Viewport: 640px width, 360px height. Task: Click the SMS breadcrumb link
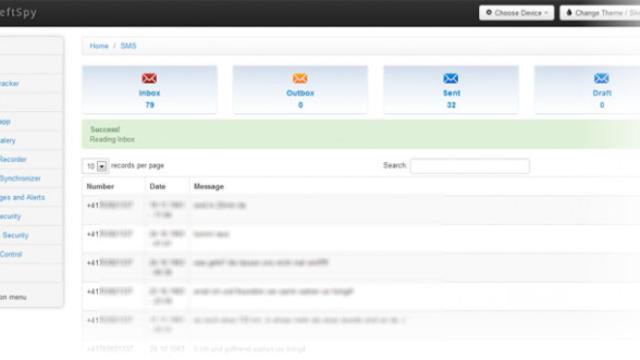pyautogui.click(x=128, y=46)
